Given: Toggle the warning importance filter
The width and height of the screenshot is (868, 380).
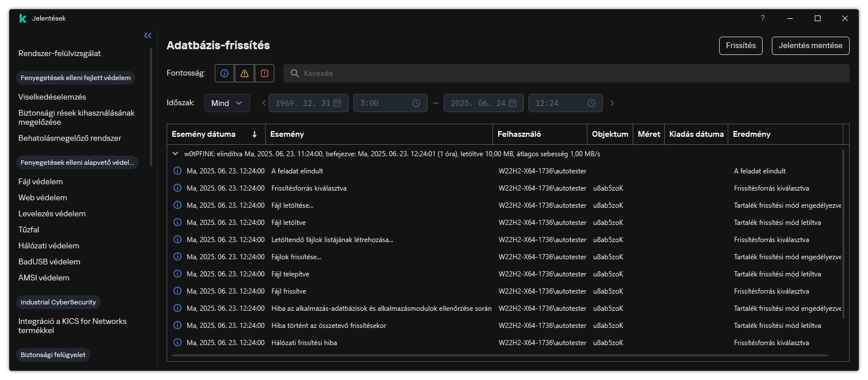Looking at the screenshot, I should [x=244, y=73].
